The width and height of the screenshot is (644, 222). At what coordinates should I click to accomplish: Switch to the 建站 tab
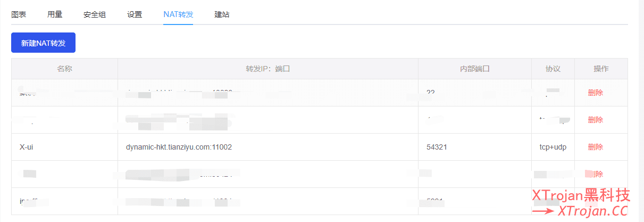click(222, 14)
